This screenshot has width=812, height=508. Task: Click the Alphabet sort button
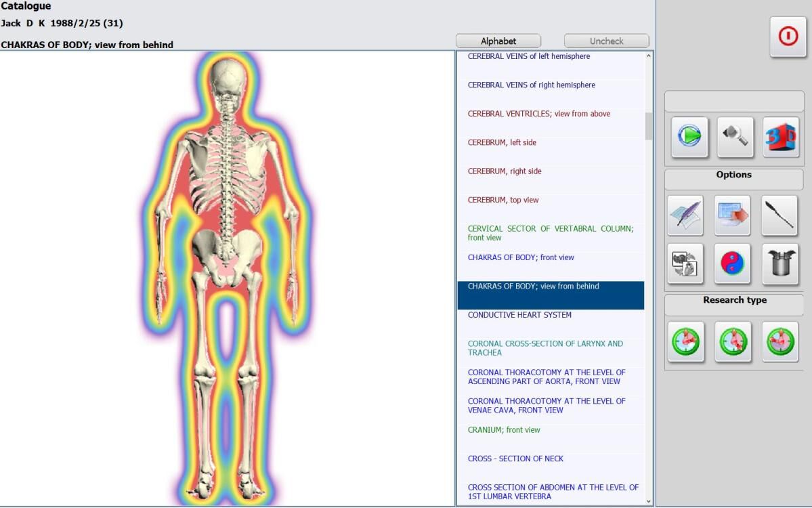pos(498,41)
